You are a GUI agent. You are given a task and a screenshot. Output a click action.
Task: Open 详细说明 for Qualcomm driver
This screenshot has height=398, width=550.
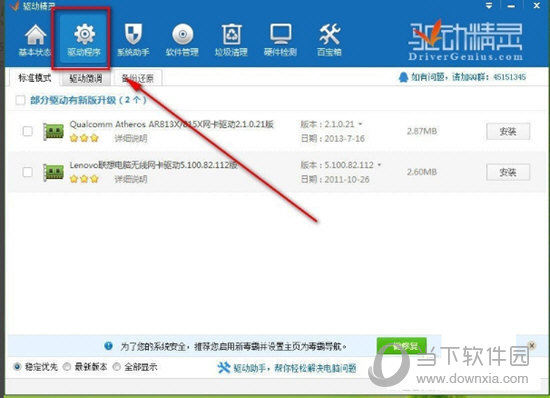pyautogui.click(x=131, y=139)
